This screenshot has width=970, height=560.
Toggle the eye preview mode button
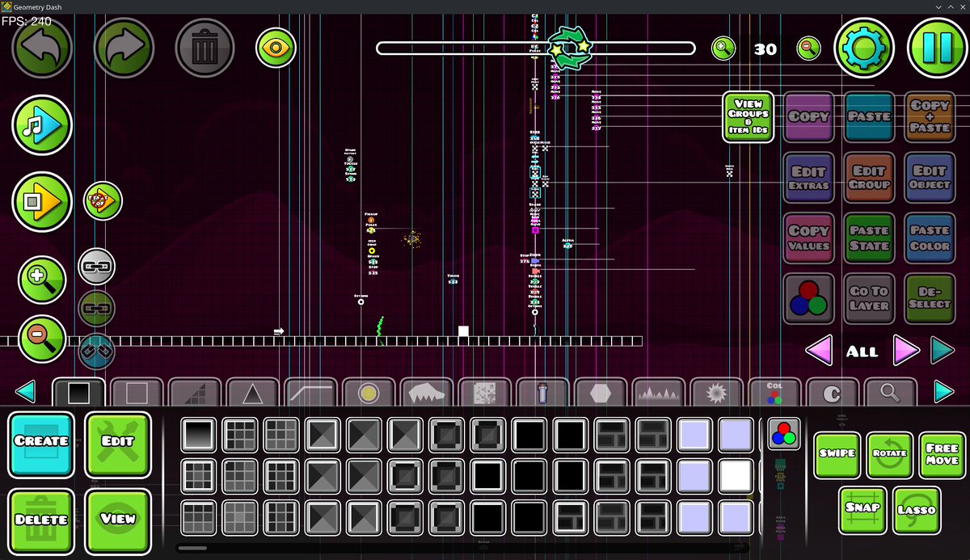276,48
